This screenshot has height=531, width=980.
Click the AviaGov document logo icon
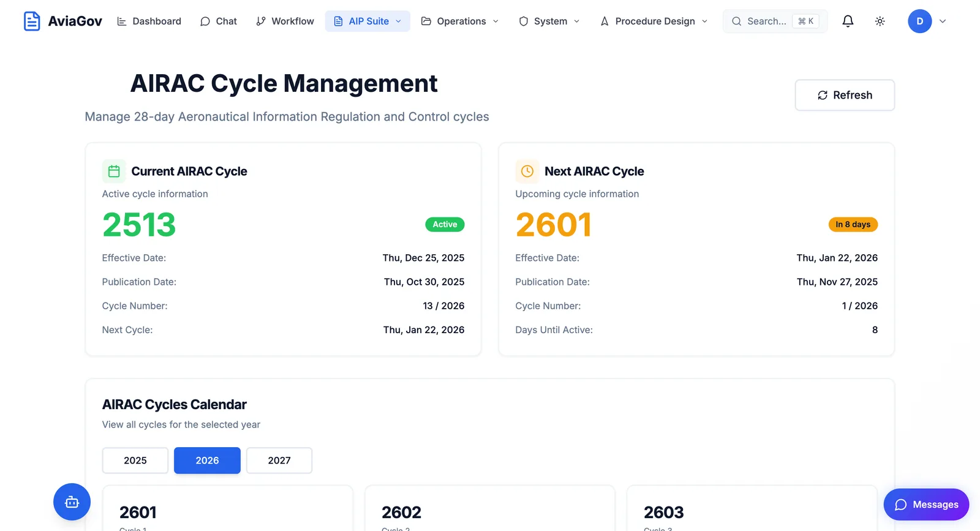32,21
